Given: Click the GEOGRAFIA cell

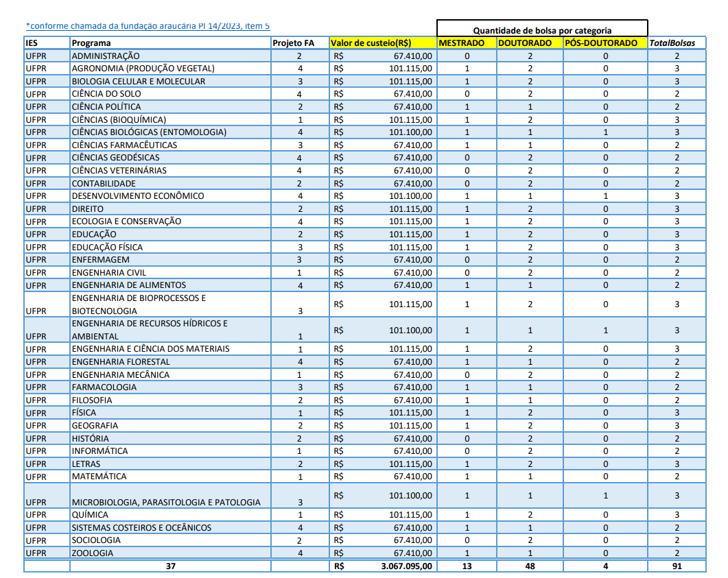Looking at the screenshot, I should [x=170, y=425].
